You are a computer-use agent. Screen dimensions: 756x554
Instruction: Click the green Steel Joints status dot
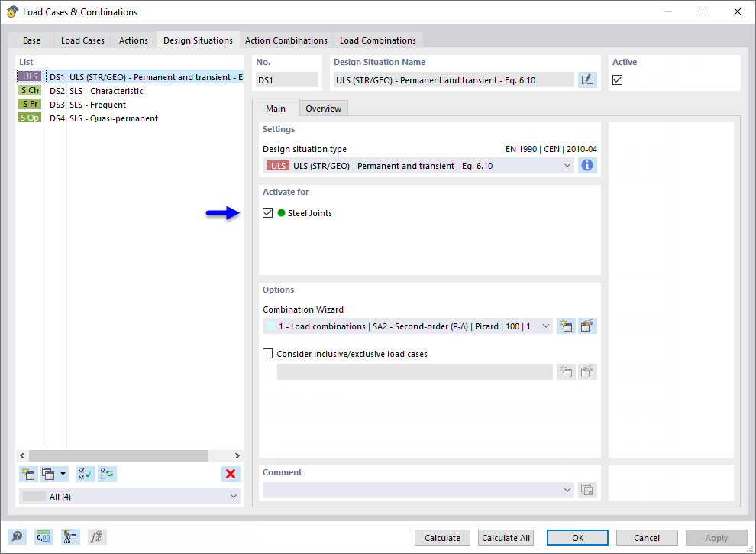[x=282, y=213]
